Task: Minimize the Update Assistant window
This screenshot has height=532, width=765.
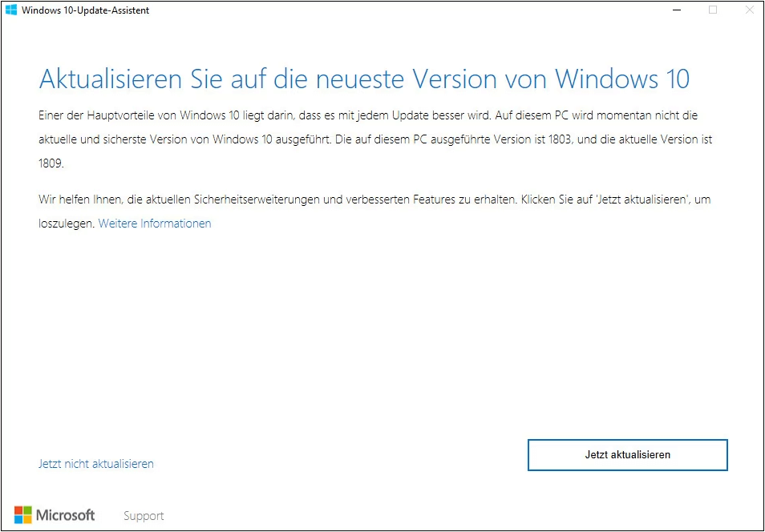Action: pyautogui.click(x=676, y=10)
